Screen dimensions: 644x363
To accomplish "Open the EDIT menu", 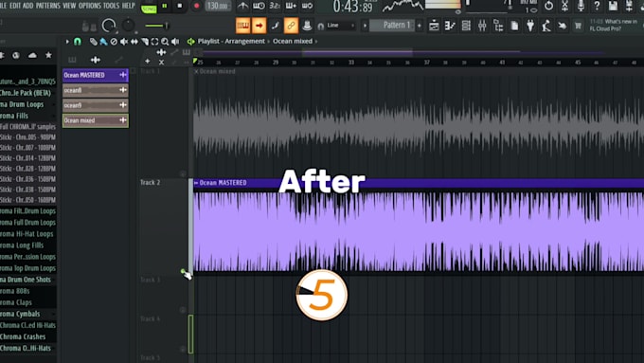I will [x=15, y=6].
